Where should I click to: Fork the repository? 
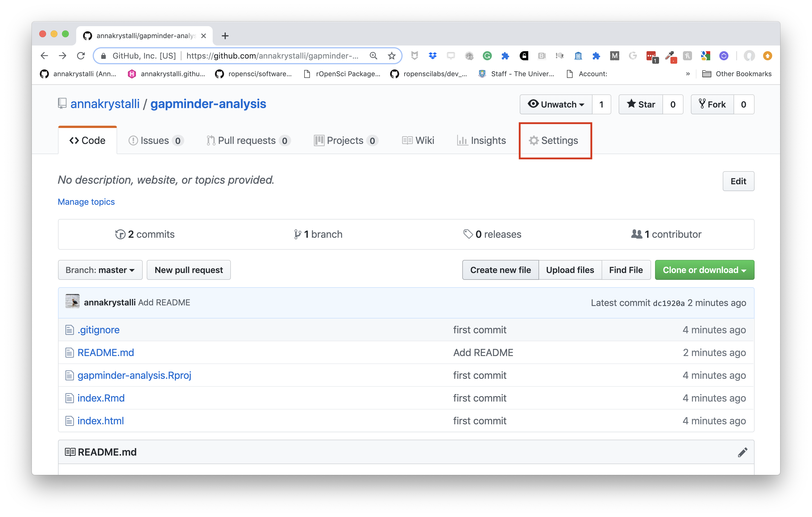712,105
